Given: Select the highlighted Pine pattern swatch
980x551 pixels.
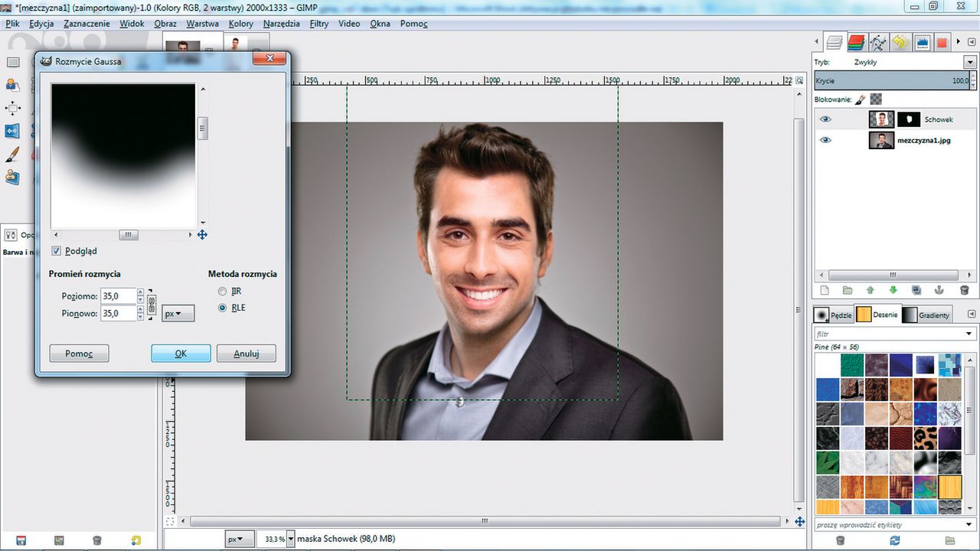Looking at the screenshot, I should [x=950, y=486].
